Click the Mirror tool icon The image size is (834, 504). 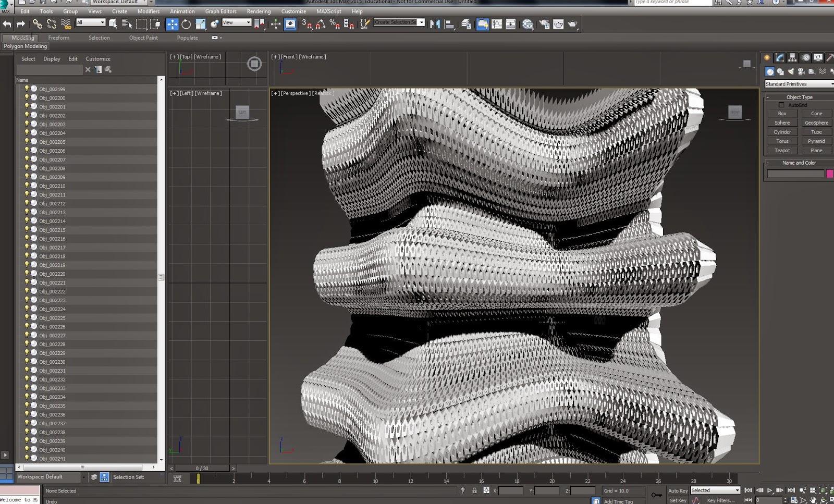[435, 24]
